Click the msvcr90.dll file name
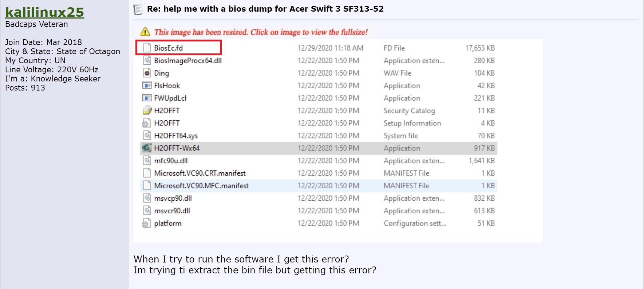This screenshot has width=644, height=289. tap(172, 211)
